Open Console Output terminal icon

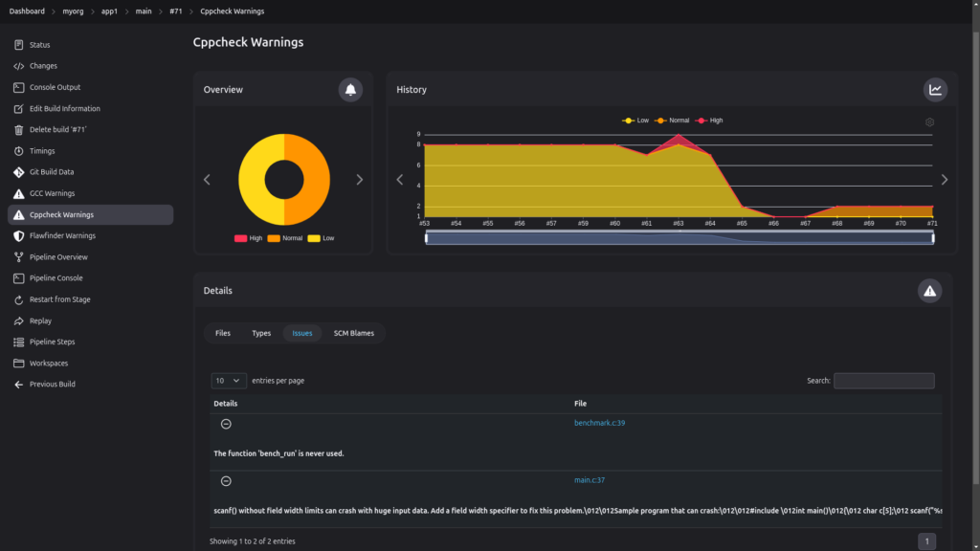(19, 87)
